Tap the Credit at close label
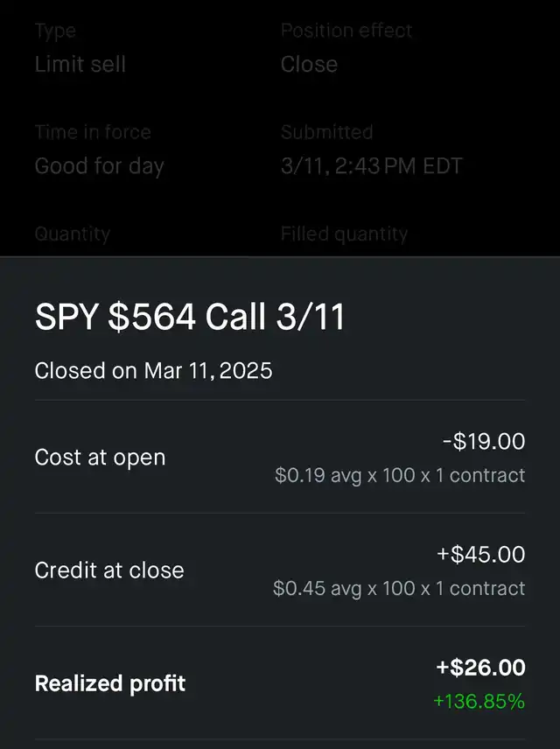Viewport: 560px width, 749px height. [x=109, y=570]
